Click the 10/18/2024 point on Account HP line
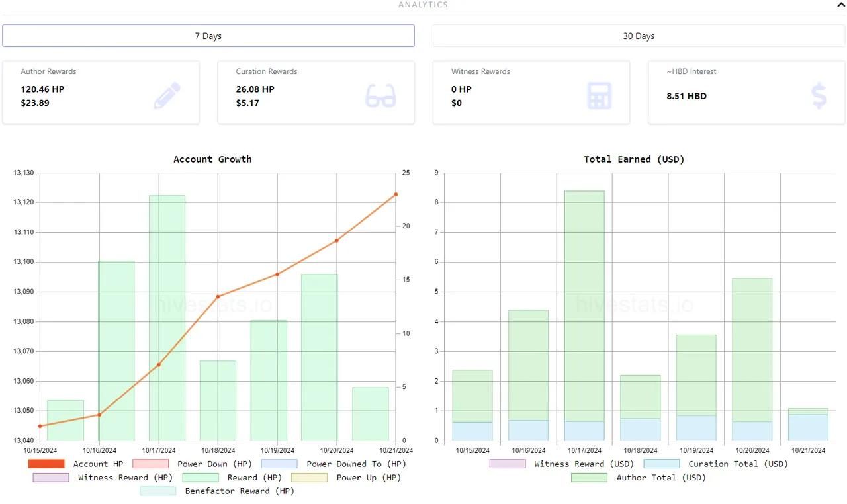This screenshot has height=504, width=847. pyautogui.click(x=218, y=296)
